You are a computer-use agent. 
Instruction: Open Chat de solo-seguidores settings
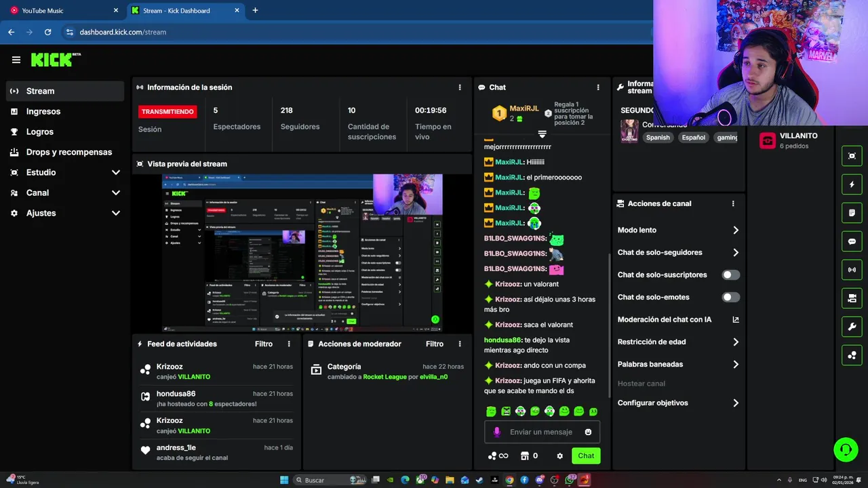tap(678, 253)
